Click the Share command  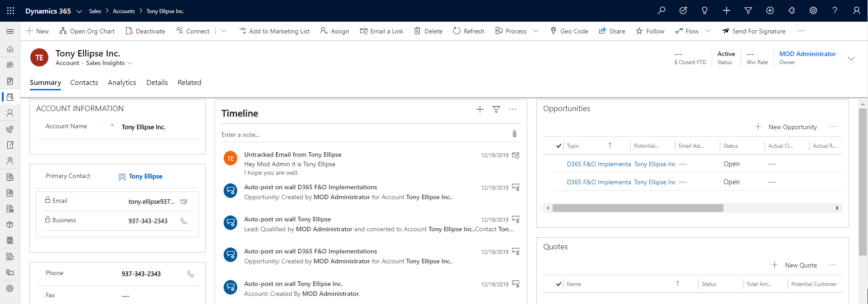612,31
